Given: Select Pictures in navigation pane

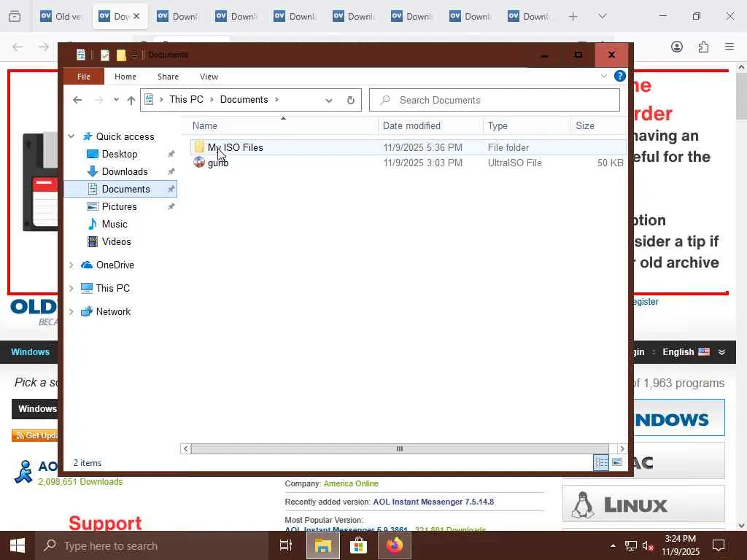Looking at the screenshot, I should (x=119, y=206).
